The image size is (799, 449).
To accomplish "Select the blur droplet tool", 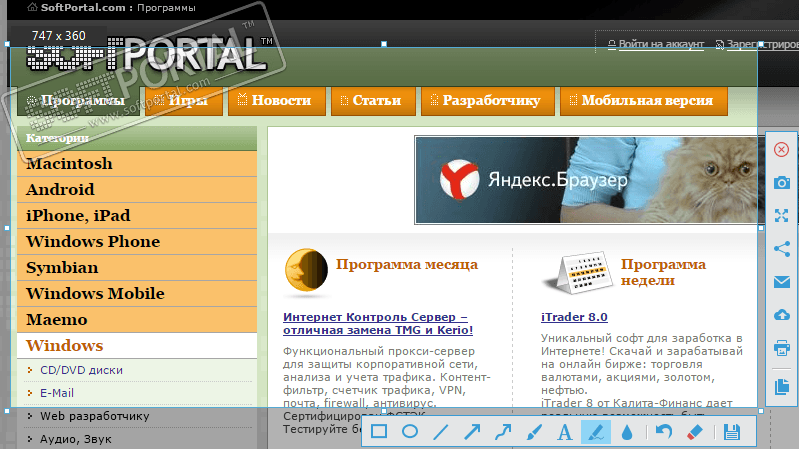I will [x=627, y=432].
